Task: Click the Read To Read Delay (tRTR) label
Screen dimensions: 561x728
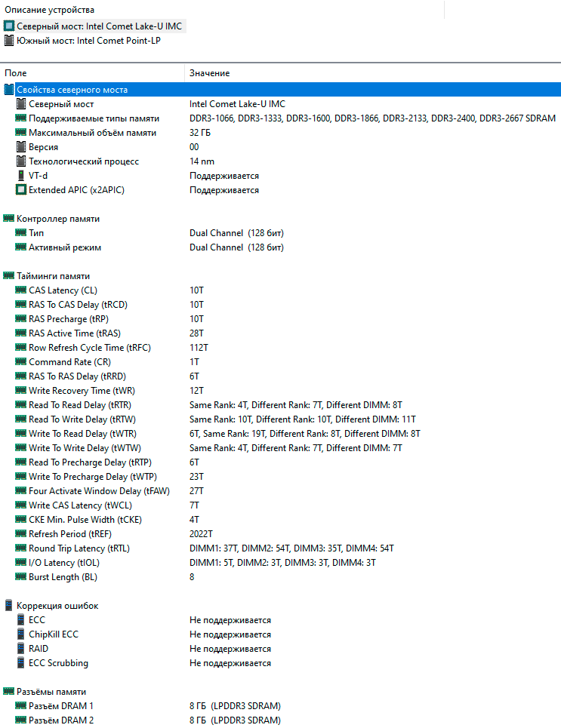Action: (x=80, y=405)
